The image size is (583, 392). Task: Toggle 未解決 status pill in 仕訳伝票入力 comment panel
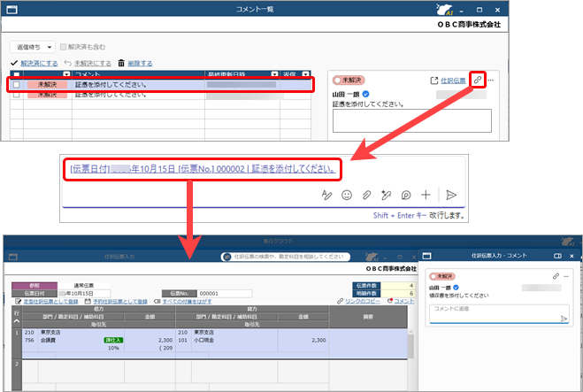442,276
